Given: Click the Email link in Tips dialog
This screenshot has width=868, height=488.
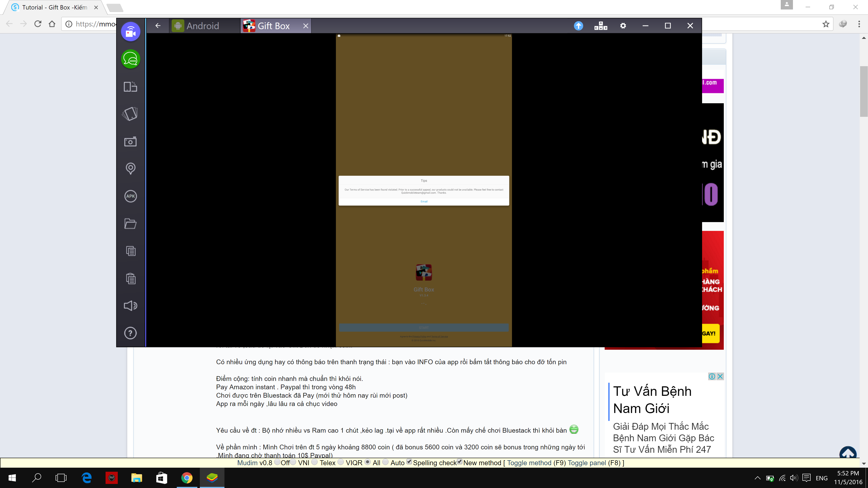Looking at the screenshot, I should (424, 201).
